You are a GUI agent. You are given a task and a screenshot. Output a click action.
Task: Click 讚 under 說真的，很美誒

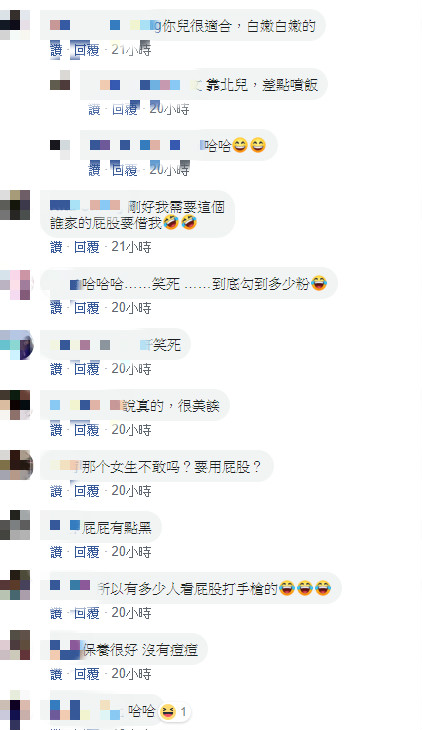point(56,430)
